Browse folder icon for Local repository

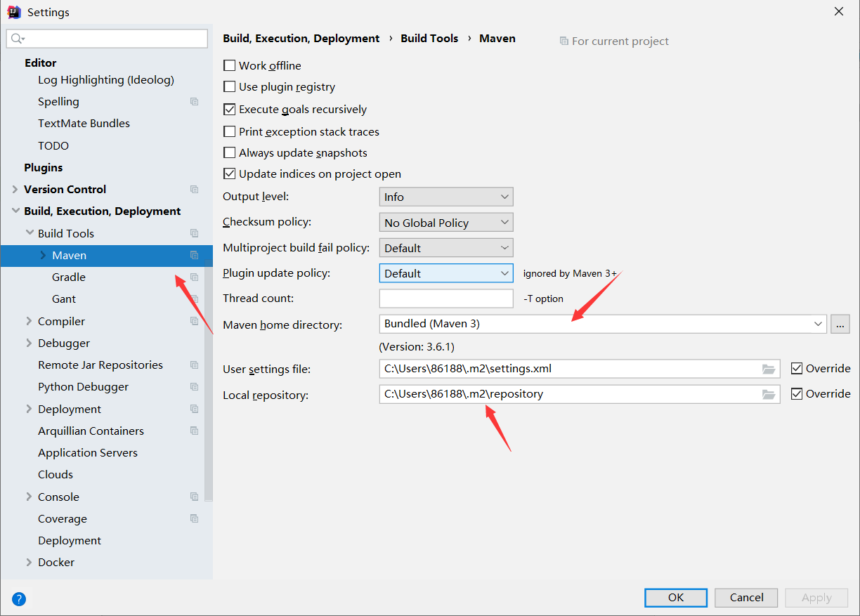click(x=769, y=394)
